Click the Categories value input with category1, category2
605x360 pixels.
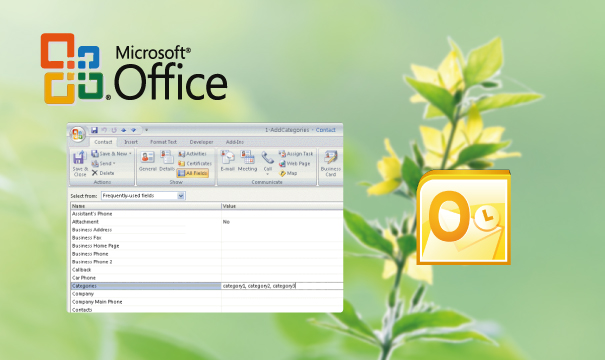click(282, 286)
